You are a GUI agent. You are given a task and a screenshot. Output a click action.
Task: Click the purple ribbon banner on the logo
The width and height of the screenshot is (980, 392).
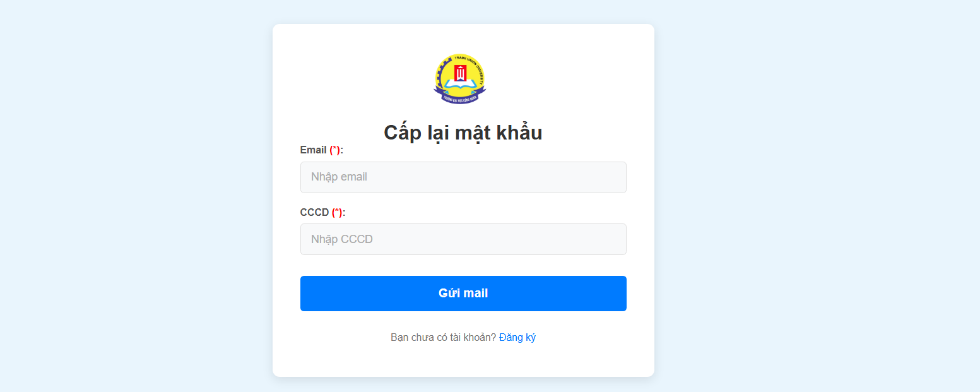pos(460,98)
